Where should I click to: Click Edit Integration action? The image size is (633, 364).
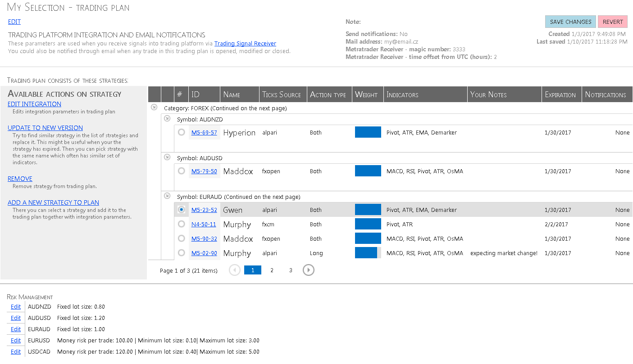[x=34, y=104]
